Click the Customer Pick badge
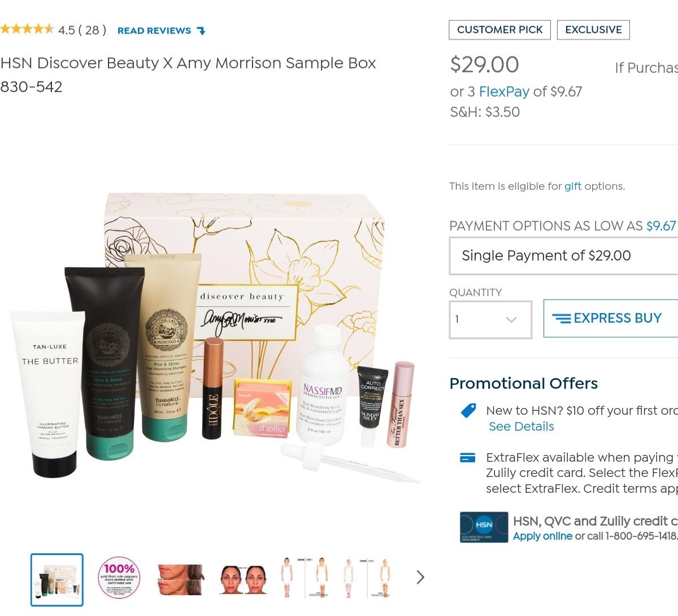 tap(499, 30)
